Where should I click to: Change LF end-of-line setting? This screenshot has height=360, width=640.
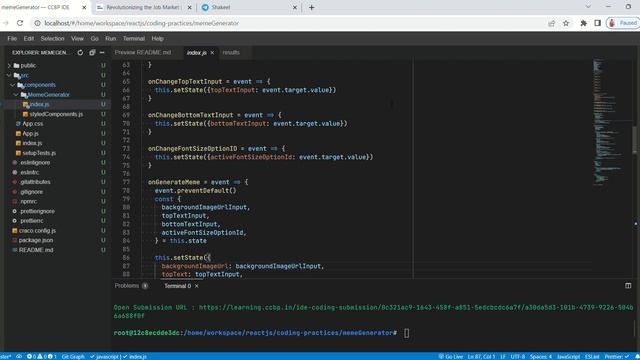(503, 356)
